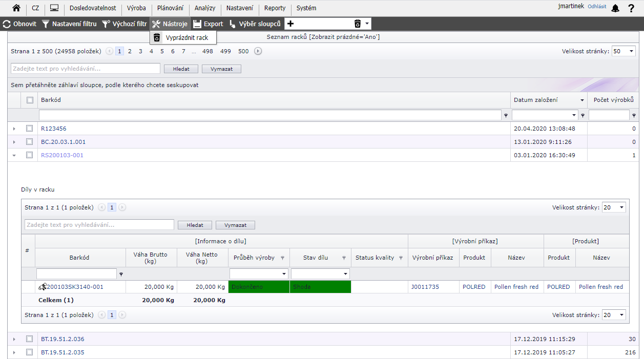Viewport: 644px width, 359px height.
Task: Click the Export save icon
Action: tap(197, 24)
